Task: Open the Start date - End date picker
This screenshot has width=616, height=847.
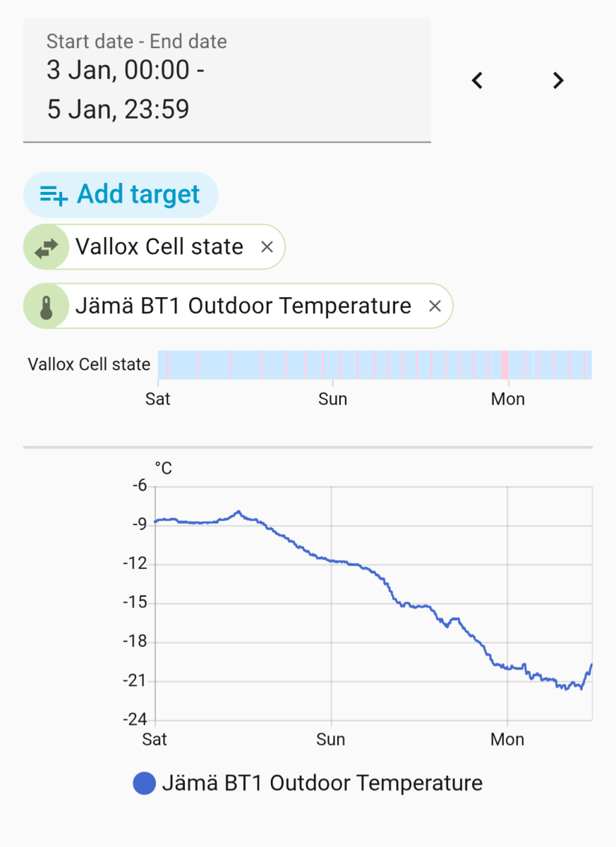Action: coord(227,81)
